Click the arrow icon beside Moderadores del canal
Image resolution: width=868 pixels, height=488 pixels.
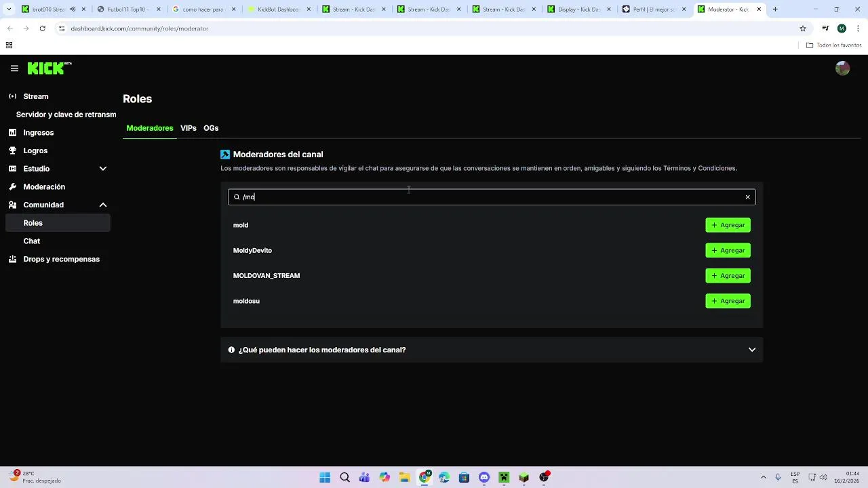(x=225, y=155)
